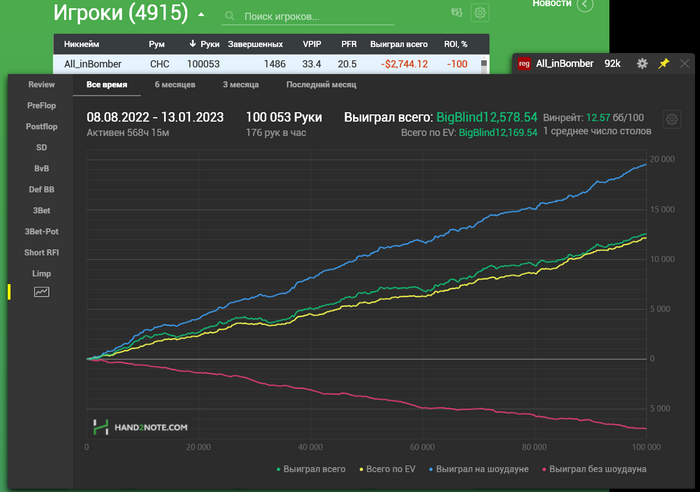Focus the Поиск игроков search field

coord(308,17)
